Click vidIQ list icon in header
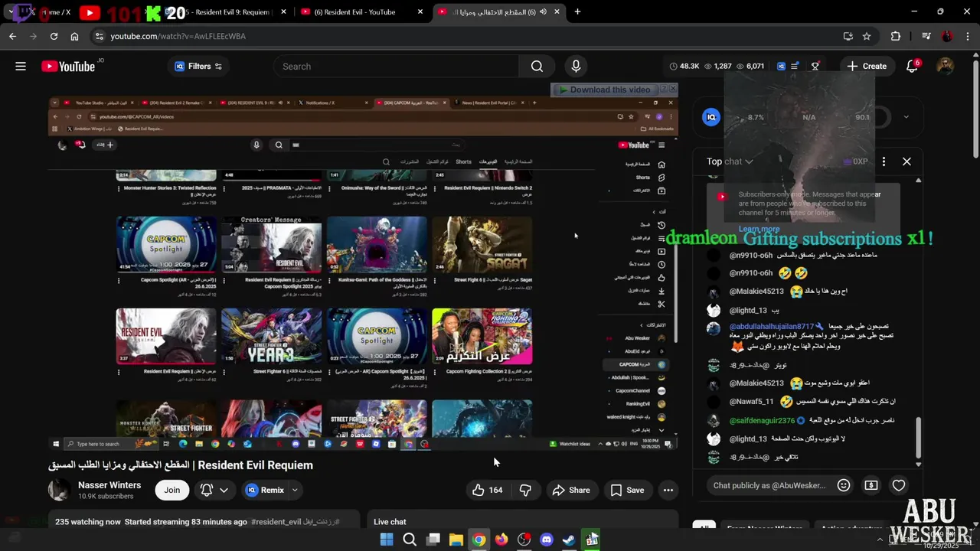 (795, 67)
